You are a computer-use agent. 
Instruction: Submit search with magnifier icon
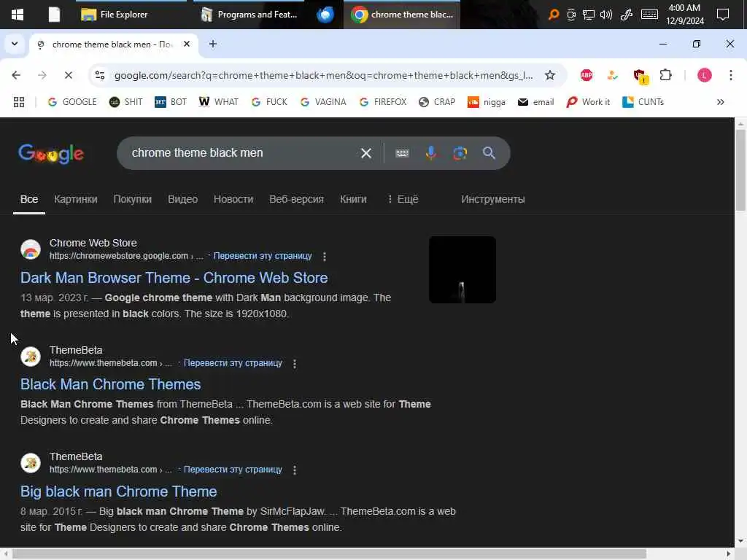489,153
